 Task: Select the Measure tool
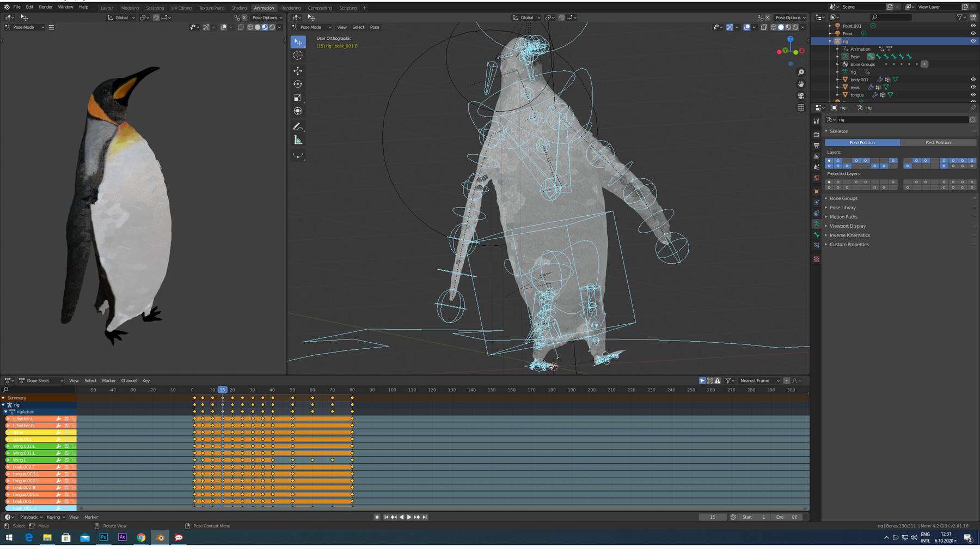(298, 140)
